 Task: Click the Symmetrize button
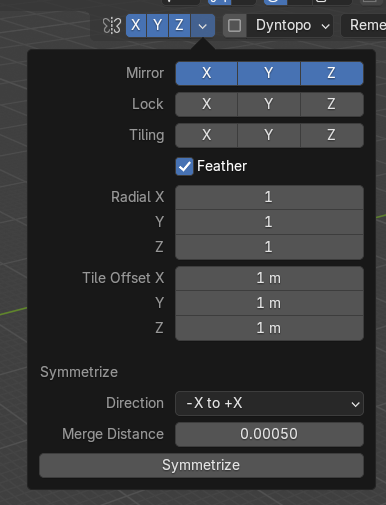(201, 465)
